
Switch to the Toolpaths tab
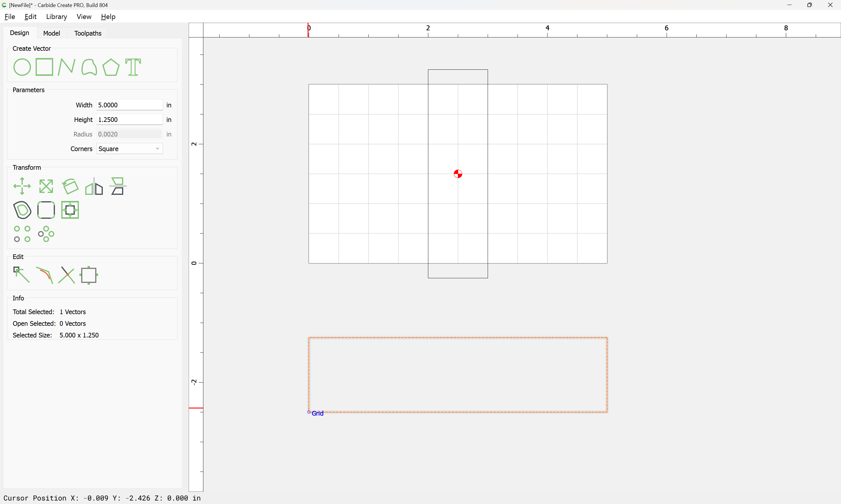88,33
